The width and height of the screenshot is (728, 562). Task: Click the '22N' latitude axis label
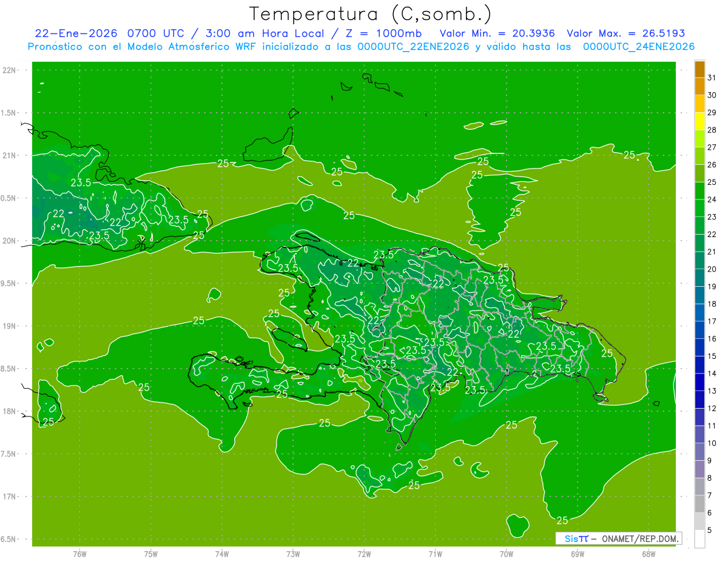(10, 70)
